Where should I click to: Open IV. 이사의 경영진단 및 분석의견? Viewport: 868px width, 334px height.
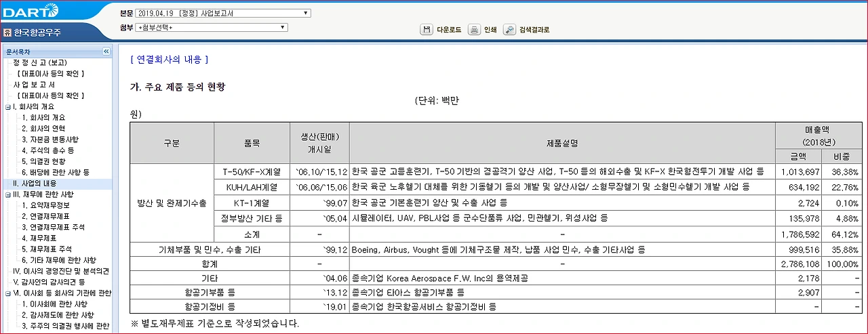point(61,271)
